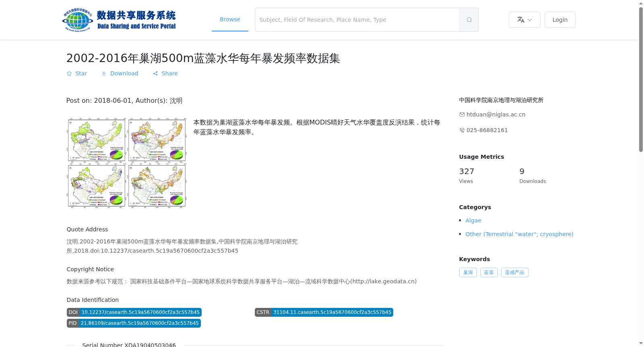Select the 蓝藻 keyword tag
644x347 pixels.
click(489, 272)
